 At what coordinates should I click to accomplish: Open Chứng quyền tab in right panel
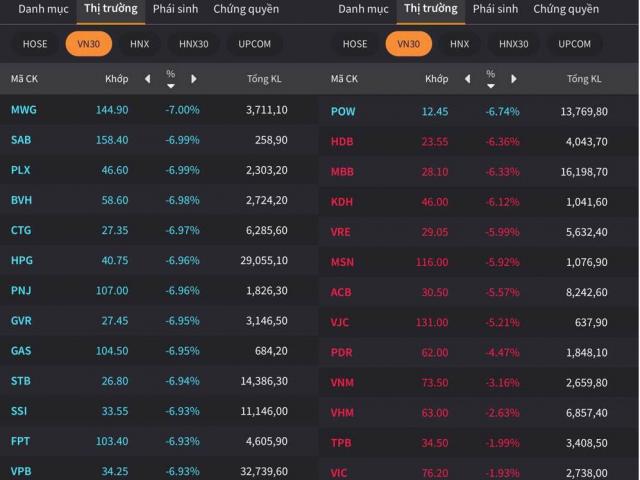(566, 9)
